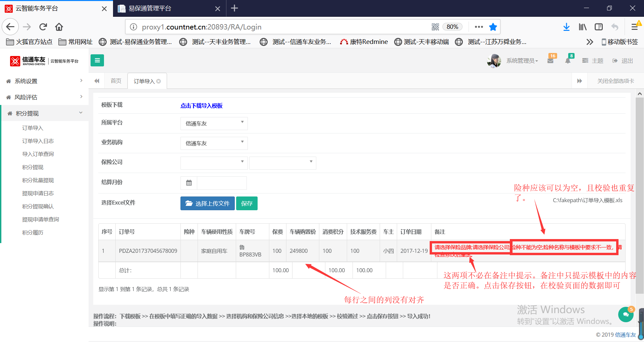Toggle the browser sidebar icon
Image resolution: width=644 pixels, height=342 pixels.
point(599,27)
